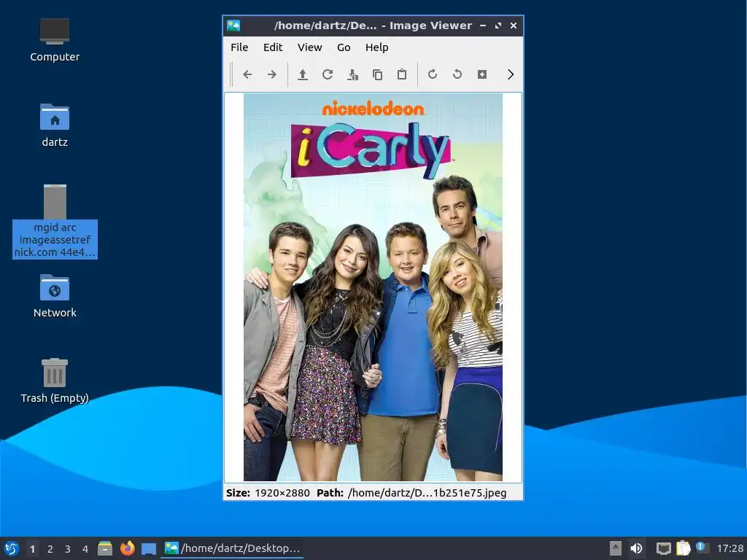747x560 pixels.
Task: Close the Image Viewer window
Action: coord(513,26)
